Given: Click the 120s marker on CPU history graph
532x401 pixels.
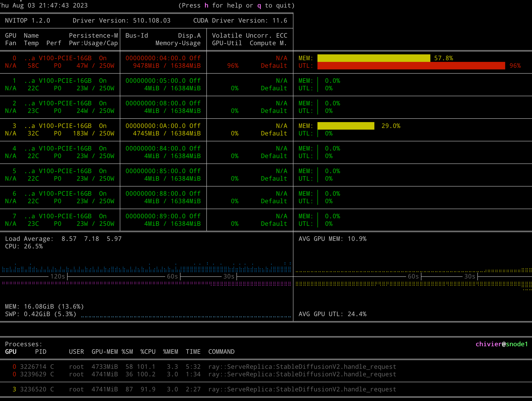Looking at the screenshot, I should pyautogui.click(x=58, y=276).
